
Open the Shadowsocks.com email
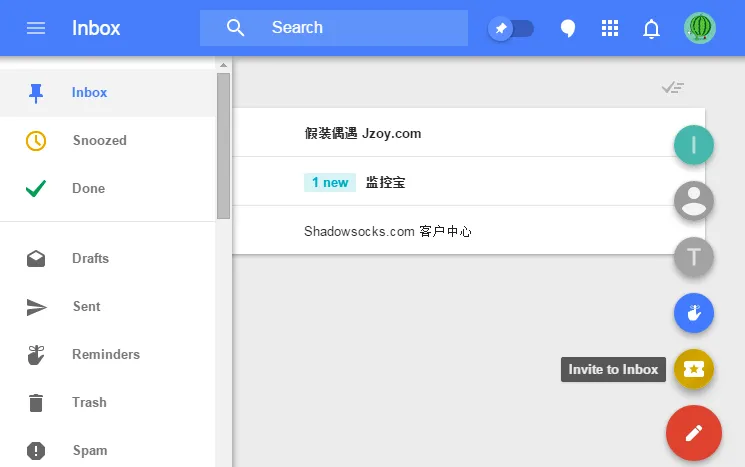[387, 231]
